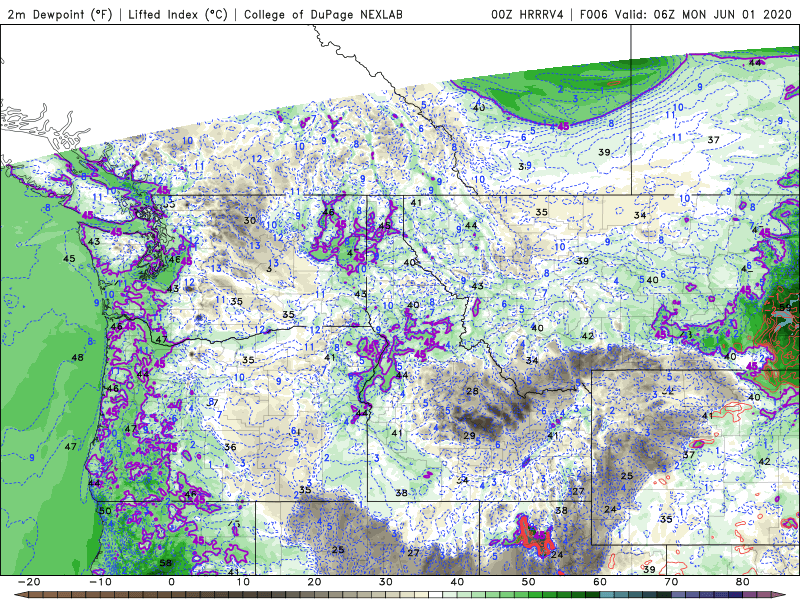Click the "28" dewpoint value on the map
This screenshot has width=800, height=600.
[472, 391]
